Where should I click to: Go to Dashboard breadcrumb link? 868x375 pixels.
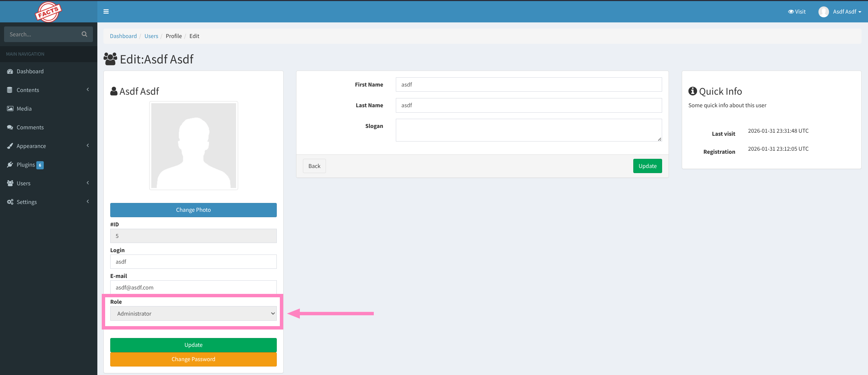click(123, 36)
